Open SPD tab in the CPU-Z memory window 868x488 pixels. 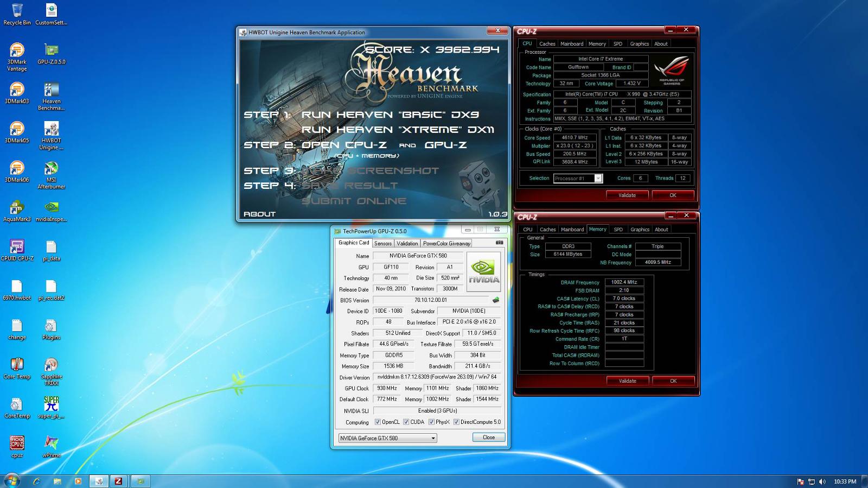point(618,229)
